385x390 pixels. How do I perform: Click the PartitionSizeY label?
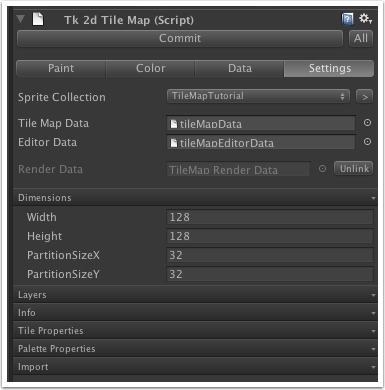(x=63, y=274)
